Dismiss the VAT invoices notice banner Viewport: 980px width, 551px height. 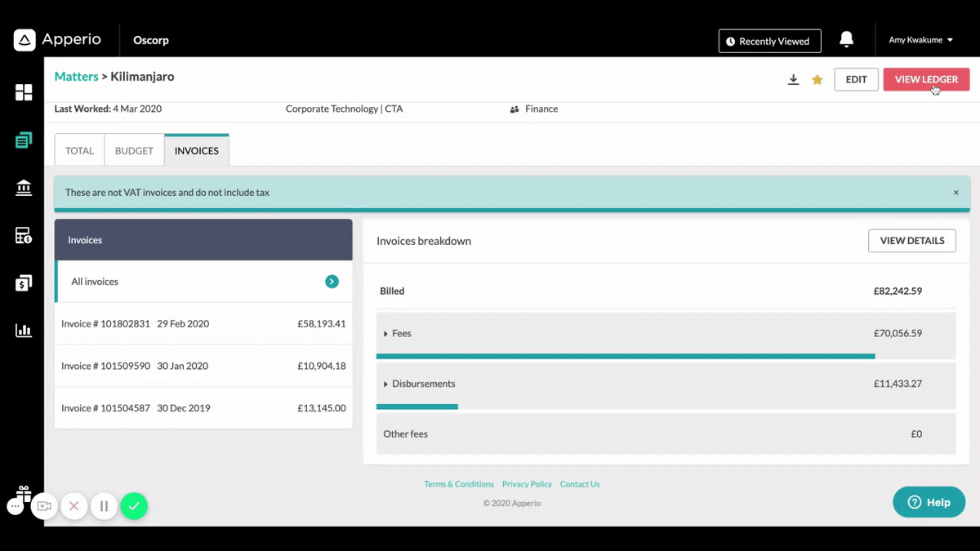[x=955, y=193]
